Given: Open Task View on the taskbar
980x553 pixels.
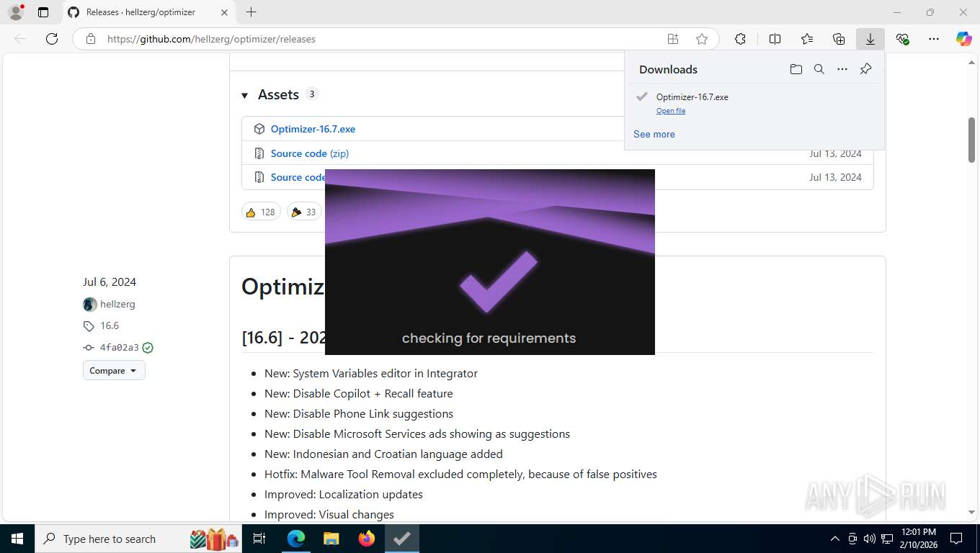Looking at the screenshot, I should (259, 539).
